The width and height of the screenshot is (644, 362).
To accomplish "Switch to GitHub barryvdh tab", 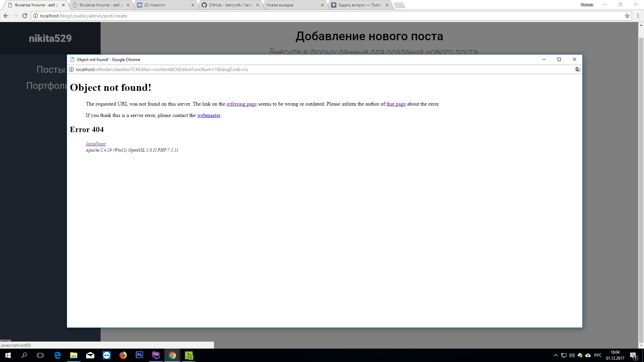I will [231, 5].
